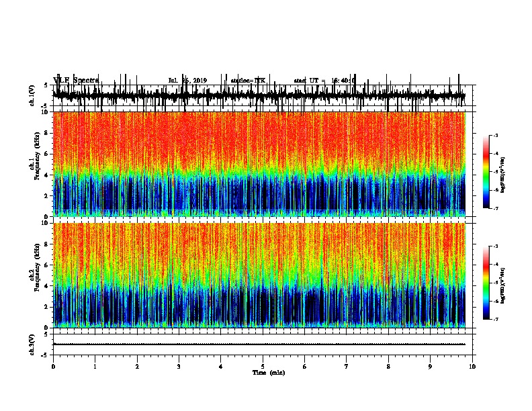532x411 pixels.
Task: Click the ch.2 "Frequency (kHz)" axis label
Action: [x=36, y=267]
